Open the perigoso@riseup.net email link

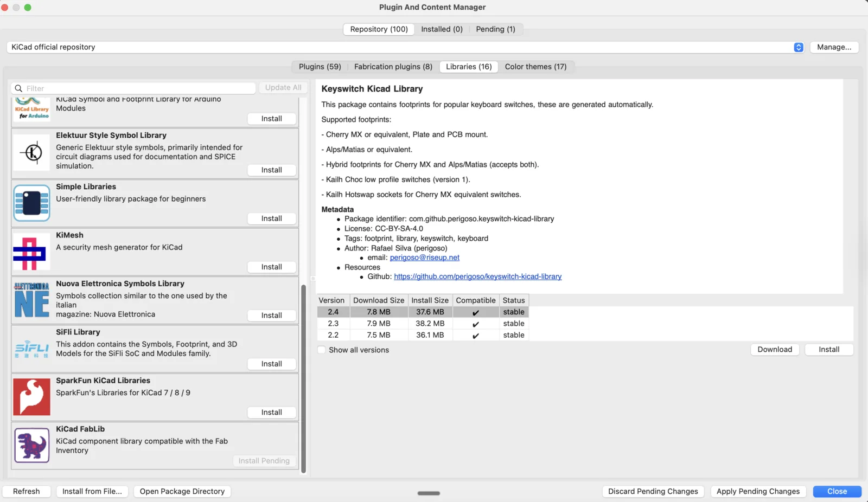click(x=425, y=258)
